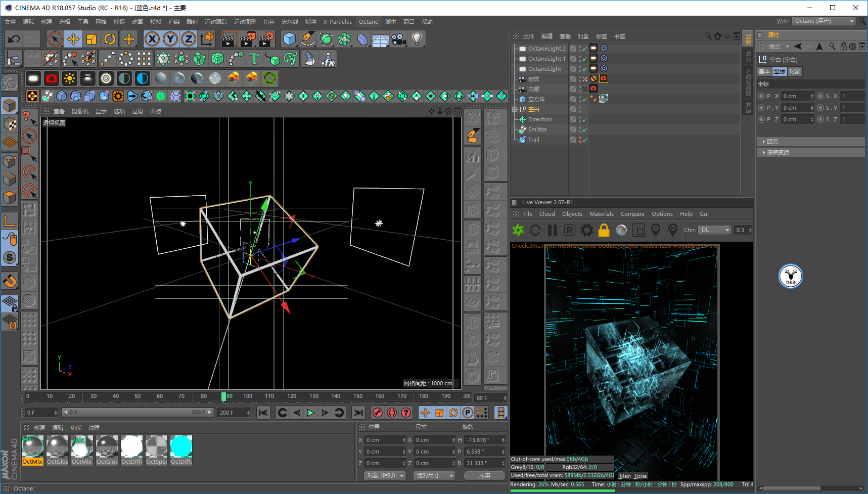The height and width of the screenshot is (494, 868).
Task: Go to start of animation
Action: (263, 413)
